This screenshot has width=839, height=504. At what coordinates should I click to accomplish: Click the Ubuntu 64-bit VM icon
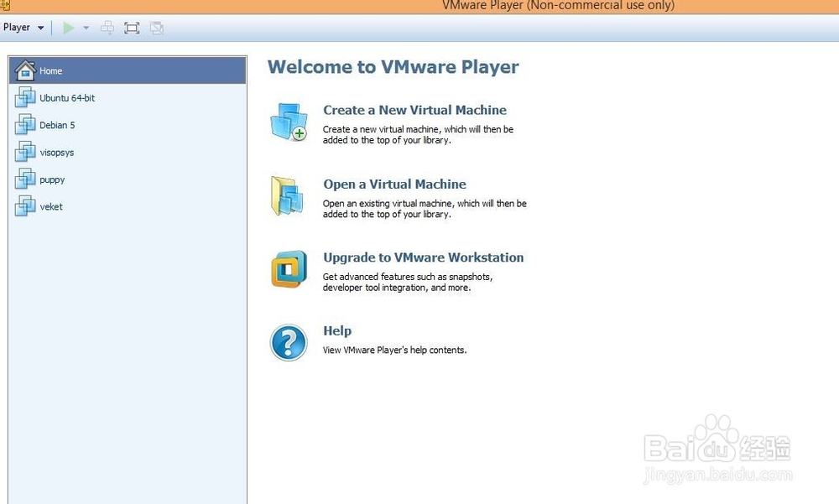(x=25, y=97)
